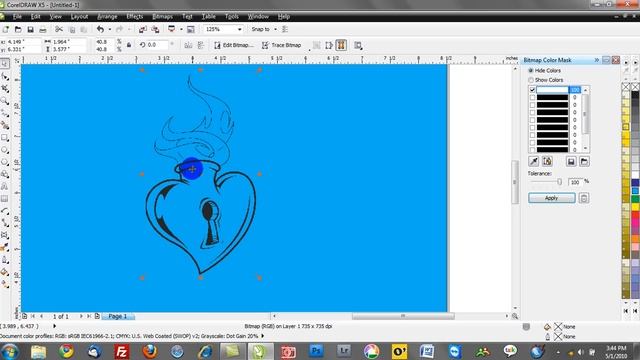This screenshot has height=360, width=640.
Task: Click the Options icon next to Snap to
Action: click(x=285, y=29)
